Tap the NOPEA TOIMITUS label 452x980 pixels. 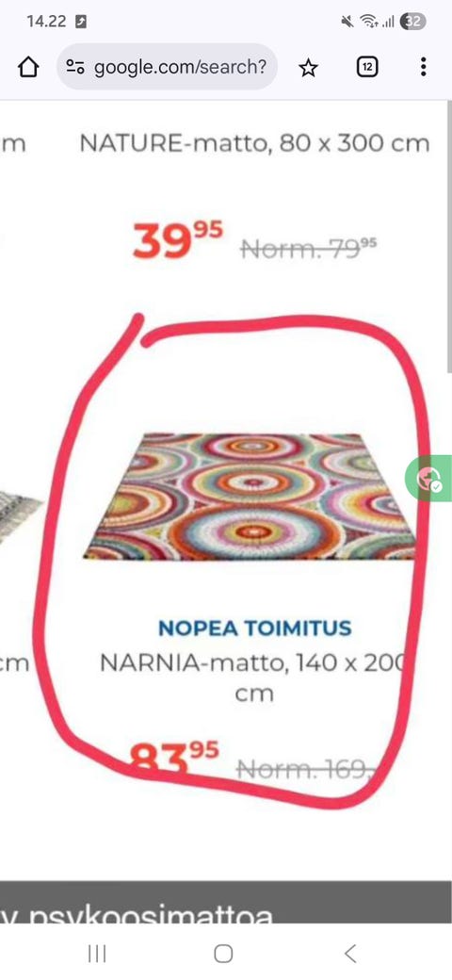click(x=254, y=629)
